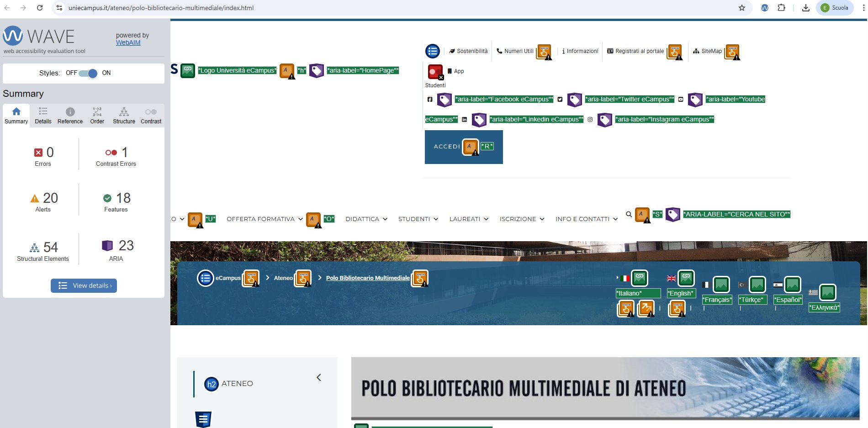Expand the DIDATTICA dropdown menu

tap(366, 219)
